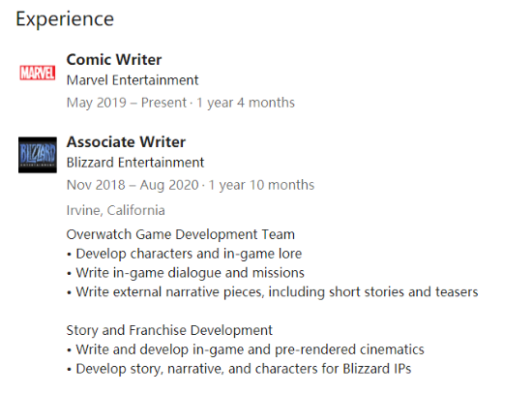
Task: Select the Marvel Entertainment company name
Action: click(133, 80)
